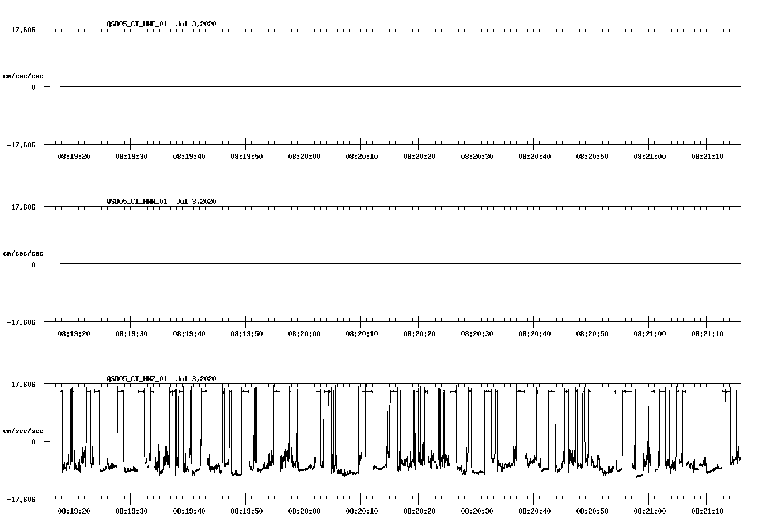Image resolution: width=782 pixels, height=532 pixels.
Task: Click 08:19:20 time label under HNZ plot
Action: (x=74, y=511)
